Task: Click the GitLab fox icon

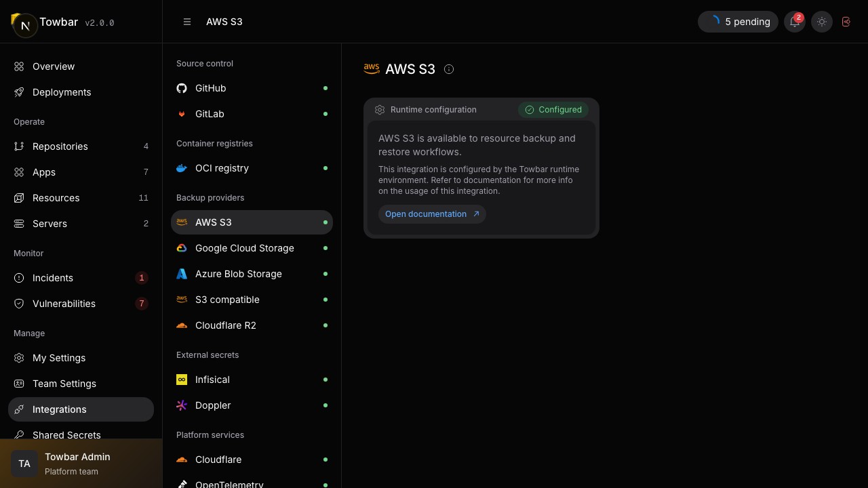Action: pyautogui.click(x=182, y=114)
